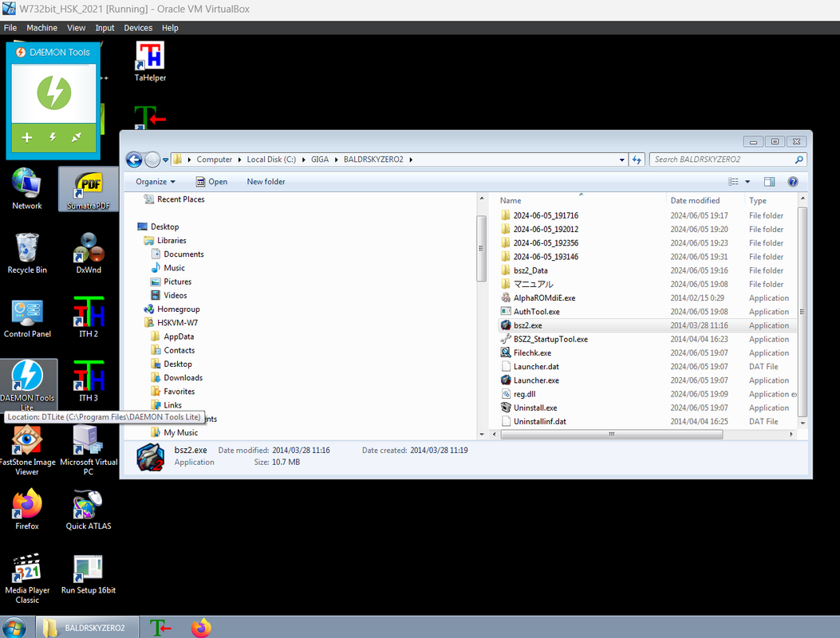Open the Network desktop icon
Image resolution: width=840 pixels, height=638 pixels.
click(x=27, y=189)
